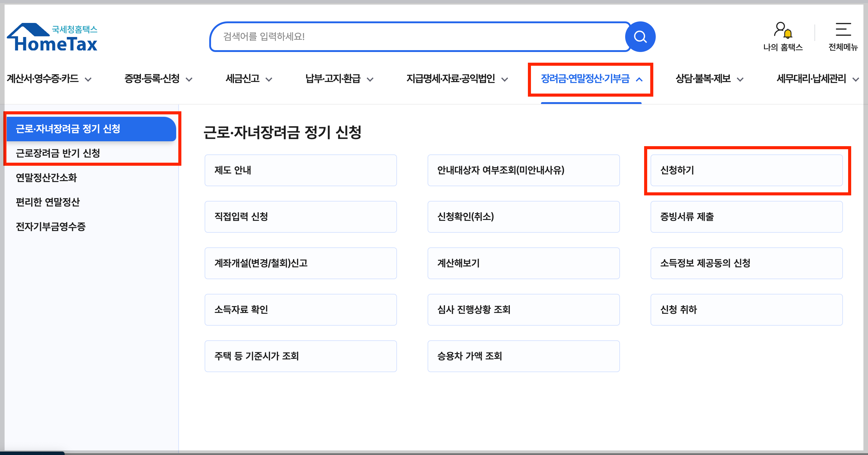Click the 신청하기 button
Viewport: 868px width, 455px height.
tap(746, 170)
